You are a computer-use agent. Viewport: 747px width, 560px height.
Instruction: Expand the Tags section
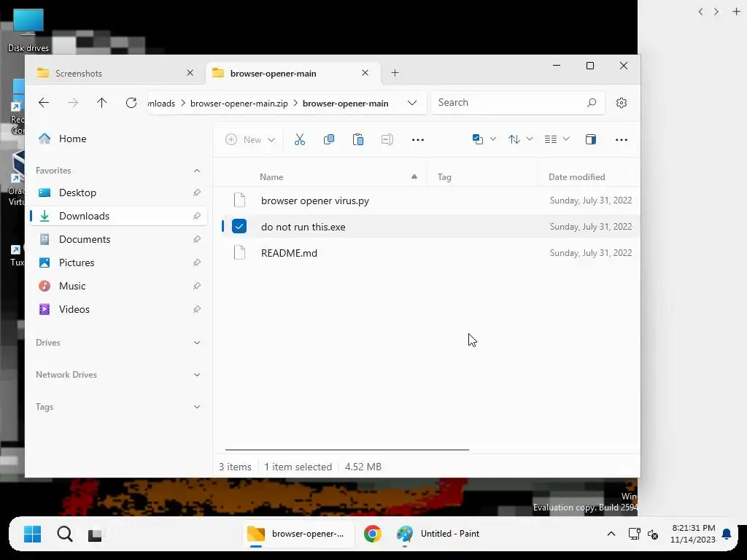click(x=197, y=407)
